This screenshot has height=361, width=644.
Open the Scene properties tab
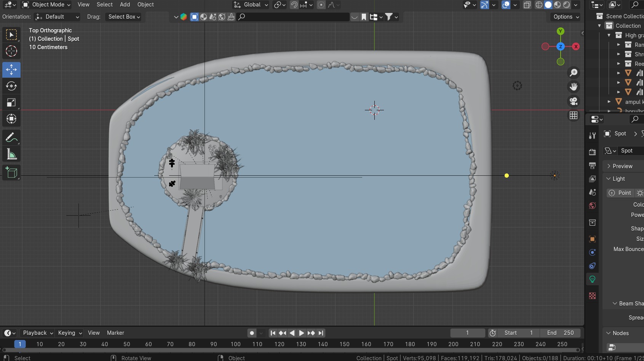(x=592, y=192)
